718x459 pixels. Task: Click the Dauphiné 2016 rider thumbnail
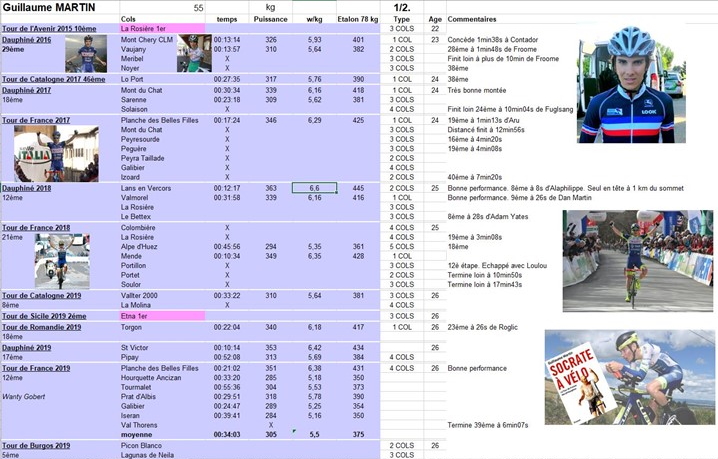click(86, 54)
